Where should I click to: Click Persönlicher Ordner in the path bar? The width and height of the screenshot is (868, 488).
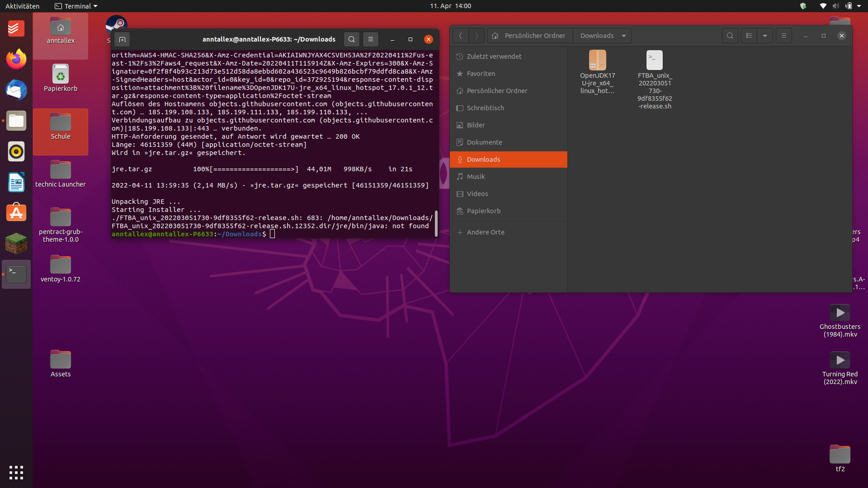529,36
